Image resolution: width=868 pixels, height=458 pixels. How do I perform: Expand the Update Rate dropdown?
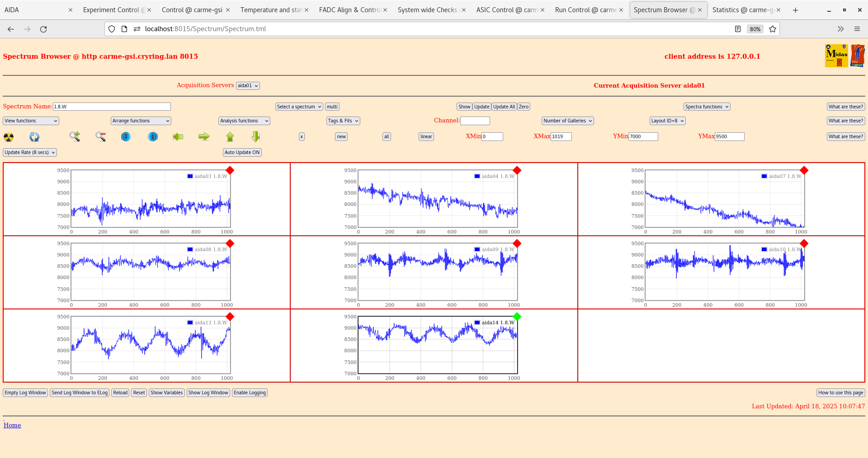click(30, 152)
